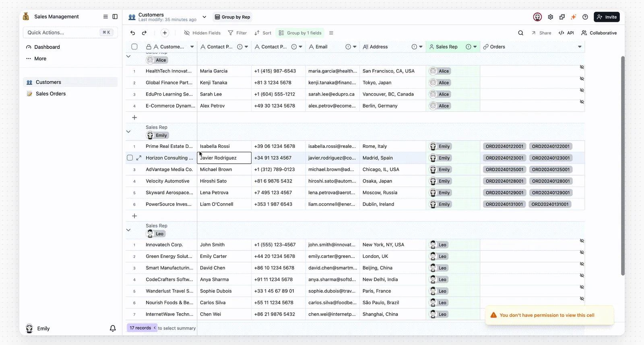The width and height of the screenshot is (644, 345).
Task: Open the Sort option
Action: click(263, 33)
